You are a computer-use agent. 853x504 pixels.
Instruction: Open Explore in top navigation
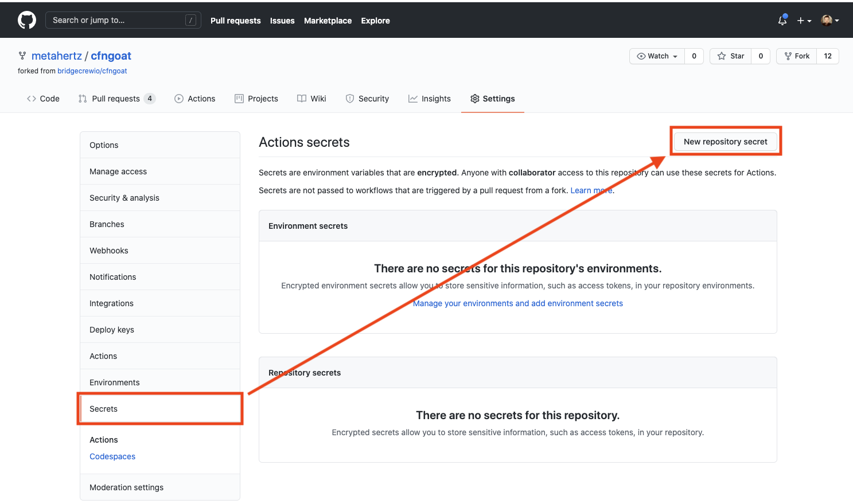[x=375, y=21]
